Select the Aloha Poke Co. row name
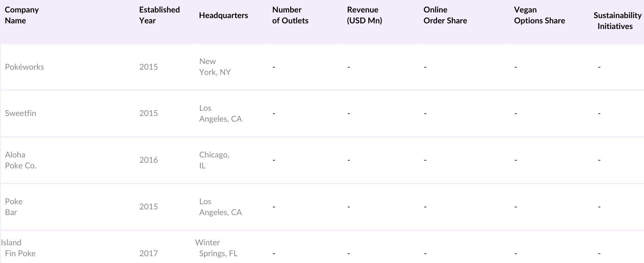 pos(21,160)
